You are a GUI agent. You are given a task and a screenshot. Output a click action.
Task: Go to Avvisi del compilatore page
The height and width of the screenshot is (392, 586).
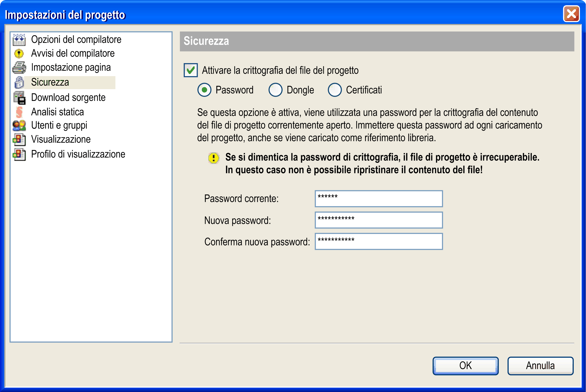click(x=73, y=53)
